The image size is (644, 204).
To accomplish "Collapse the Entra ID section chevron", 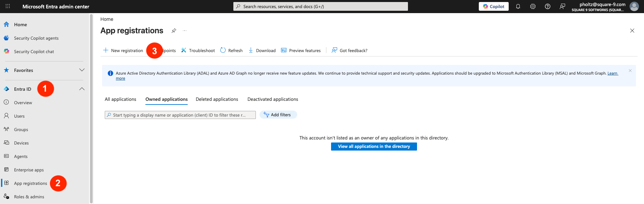I will (82, 89).
